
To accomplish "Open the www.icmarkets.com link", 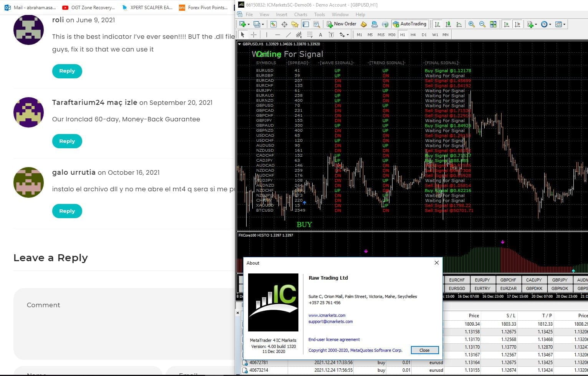I will (327, 315).
